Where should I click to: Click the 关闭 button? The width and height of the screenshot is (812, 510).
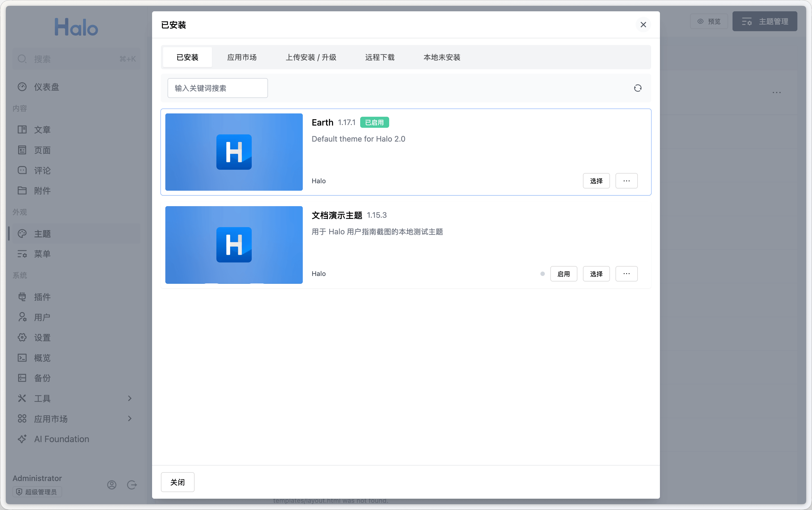pos(177,482)
